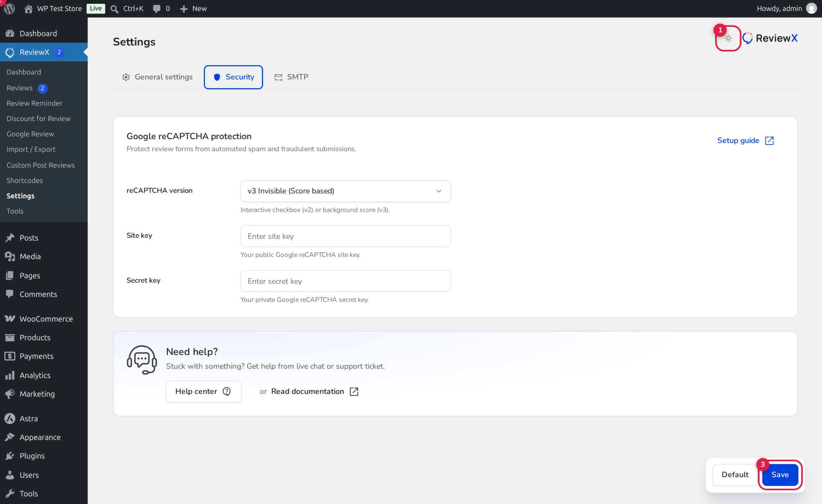Image resolution: width=822 pixels, height=504 pixels.
Task: Click Howdy, admin account text
Action: (x=779, y=8)
